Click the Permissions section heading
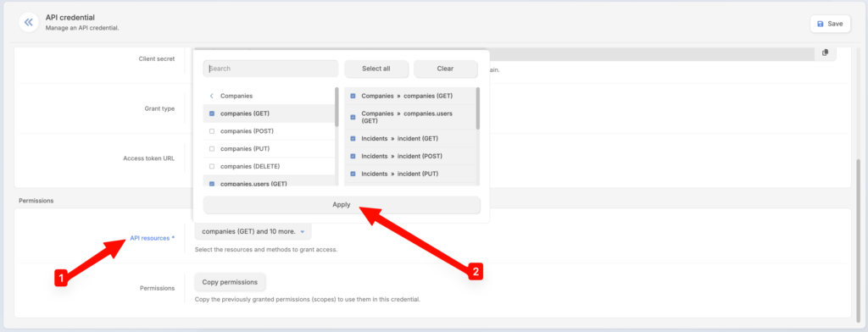 pyautogui.click(x=36, y=201)
